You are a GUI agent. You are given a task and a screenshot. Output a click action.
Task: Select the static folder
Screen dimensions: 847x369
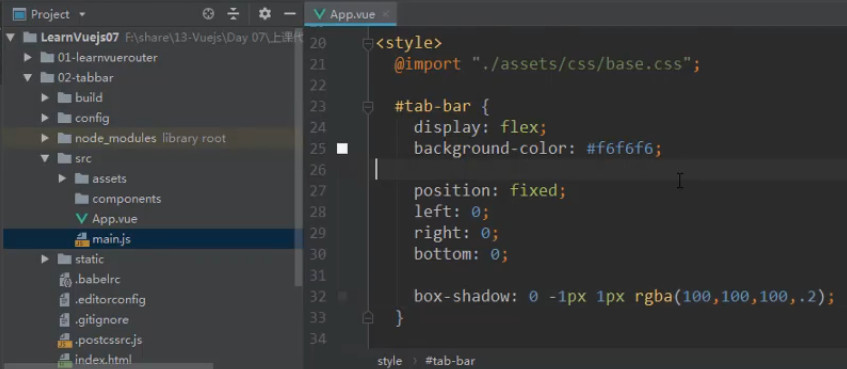89,259
